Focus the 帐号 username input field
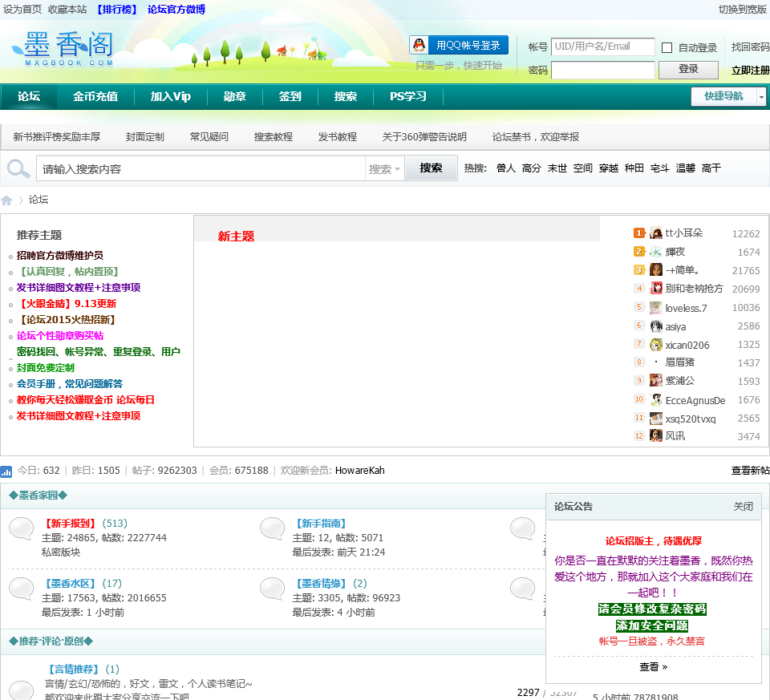This screenshot has height=700, width=770. point(602,47)
